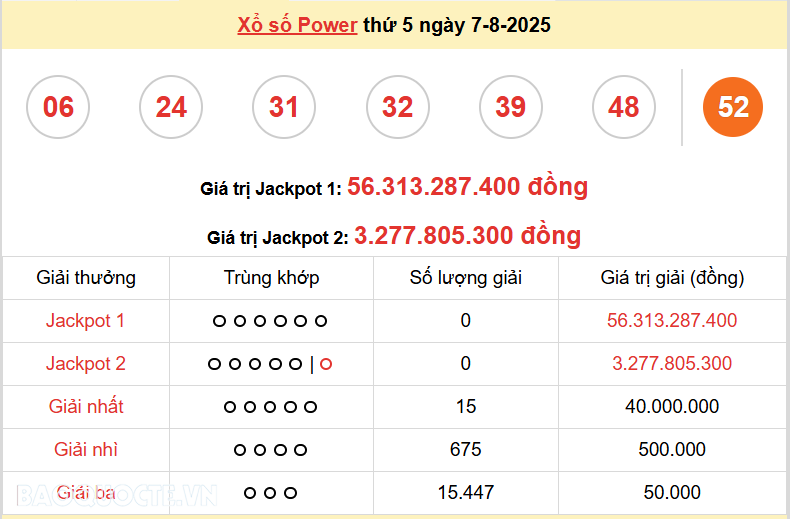Image resolution: width=790 pixels, height=519 pixels.
Task: Click the 'Giá trị Jackpot 2:' label
Action: pyautogui.click(x=278, y=238)
